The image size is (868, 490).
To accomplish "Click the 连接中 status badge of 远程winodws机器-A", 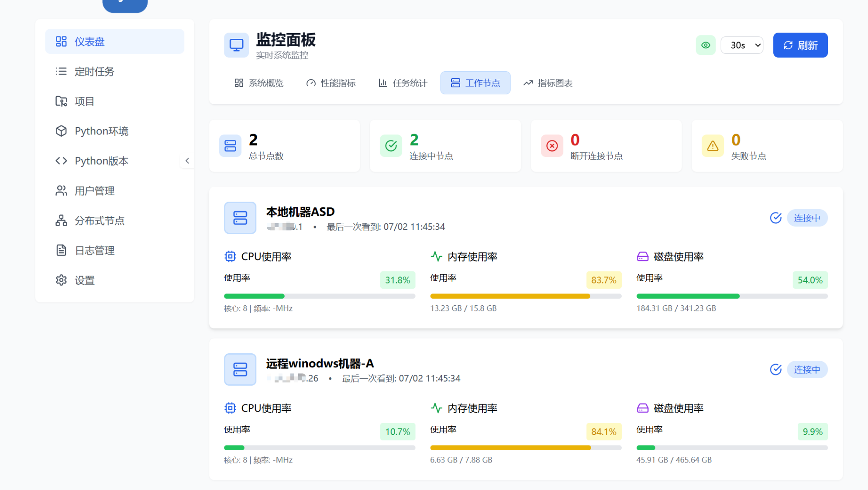I will point(806,369).
